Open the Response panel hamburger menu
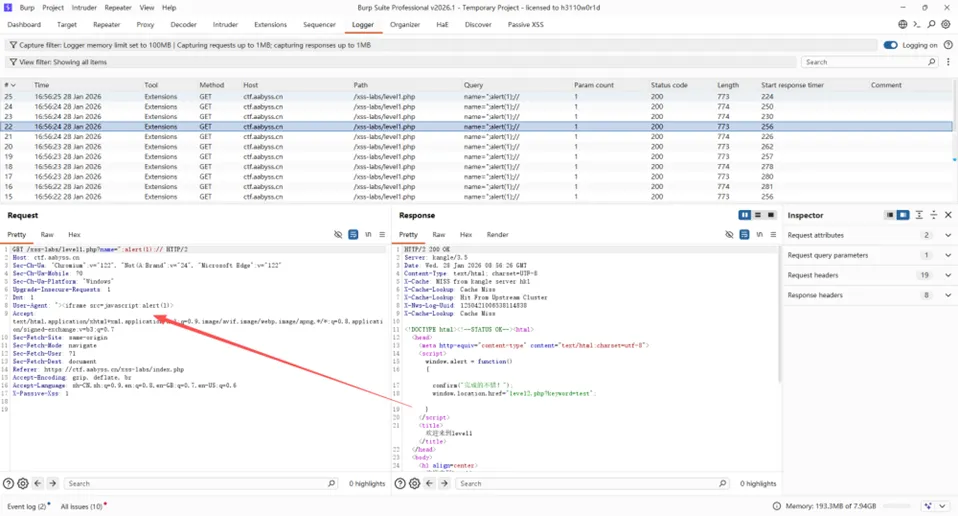 pyautogui.click(x=773, y=234)
